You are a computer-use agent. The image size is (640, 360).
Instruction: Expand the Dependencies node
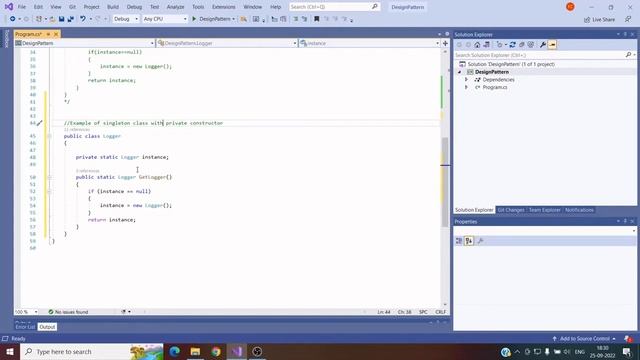point(467,80)
